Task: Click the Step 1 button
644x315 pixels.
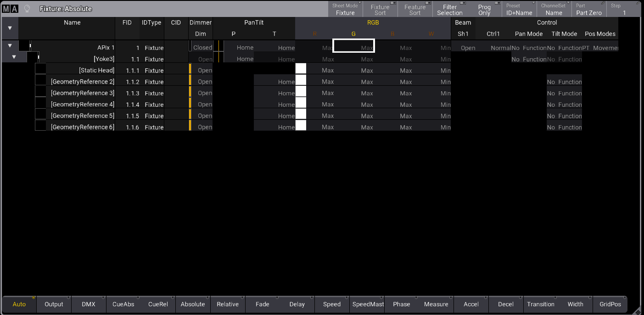Action: tap(624, 9)
